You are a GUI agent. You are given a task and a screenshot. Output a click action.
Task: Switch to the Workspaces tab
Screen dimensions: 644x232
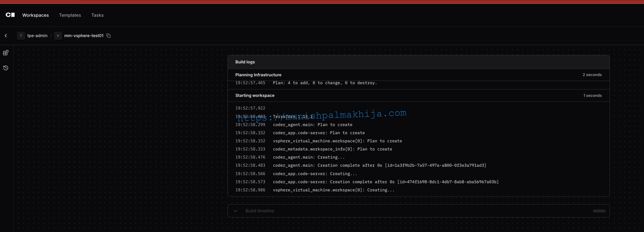coord(35,15)
